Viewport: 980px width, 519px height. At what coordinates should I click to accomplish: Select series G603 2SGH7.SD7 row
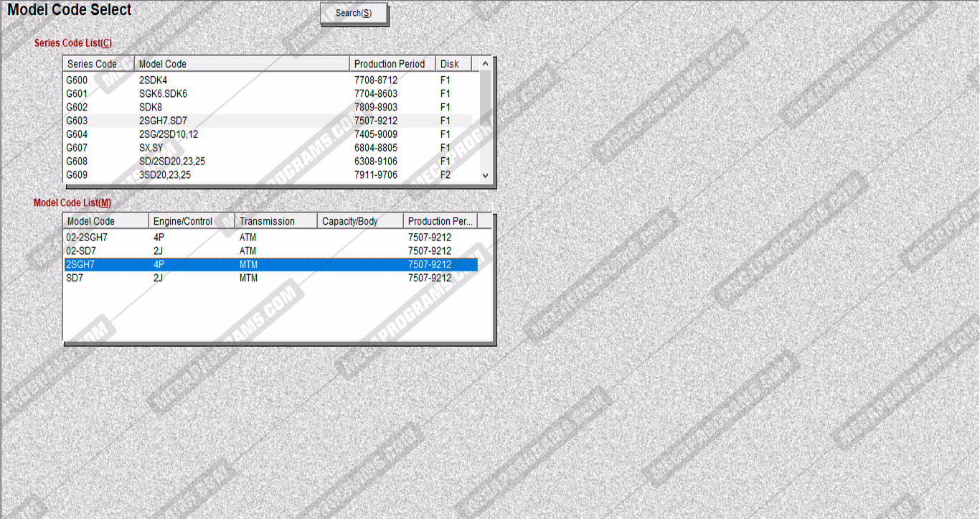[215, 121]
